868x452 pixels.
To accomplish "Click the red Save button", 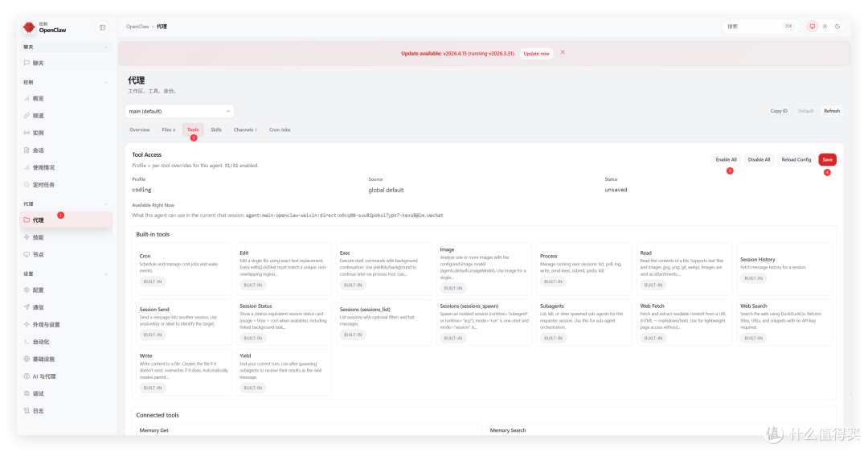I will tap(827, 159).
